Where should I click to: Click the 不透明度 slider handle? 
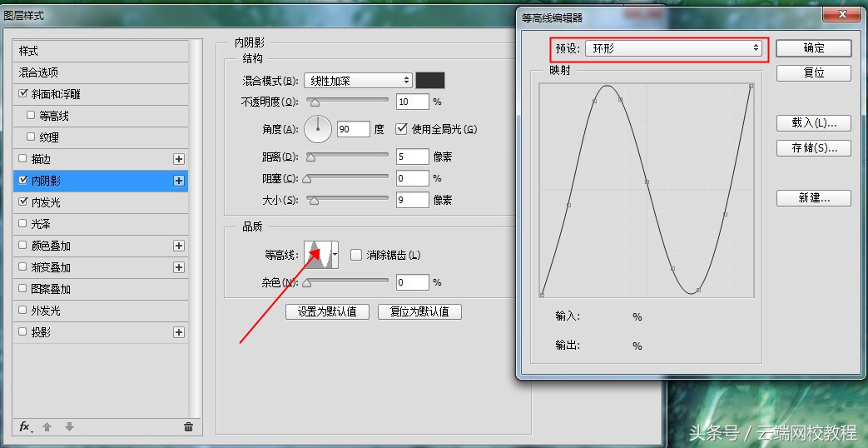315,102
